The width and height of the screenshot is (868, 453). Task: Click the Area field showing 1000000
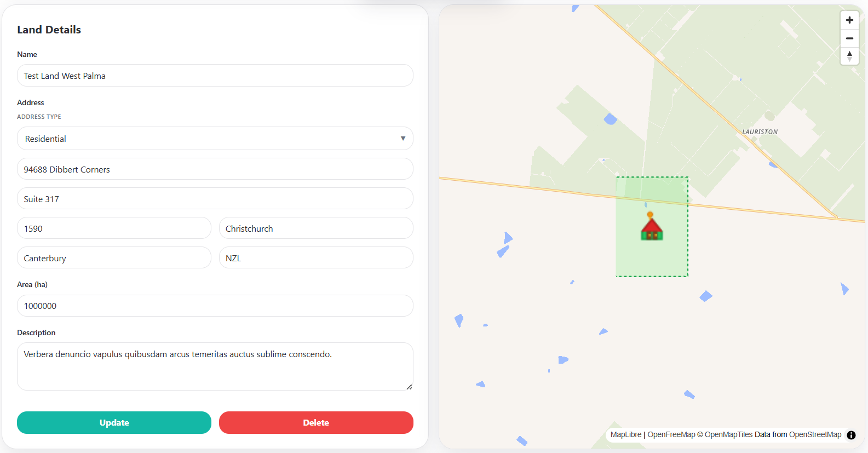215,306
